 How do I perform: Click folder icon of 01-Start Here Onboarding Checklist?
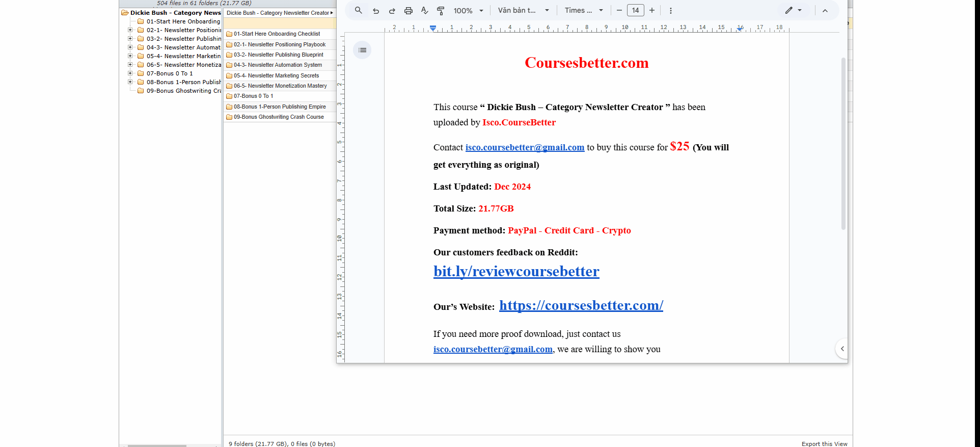[229, 34]
